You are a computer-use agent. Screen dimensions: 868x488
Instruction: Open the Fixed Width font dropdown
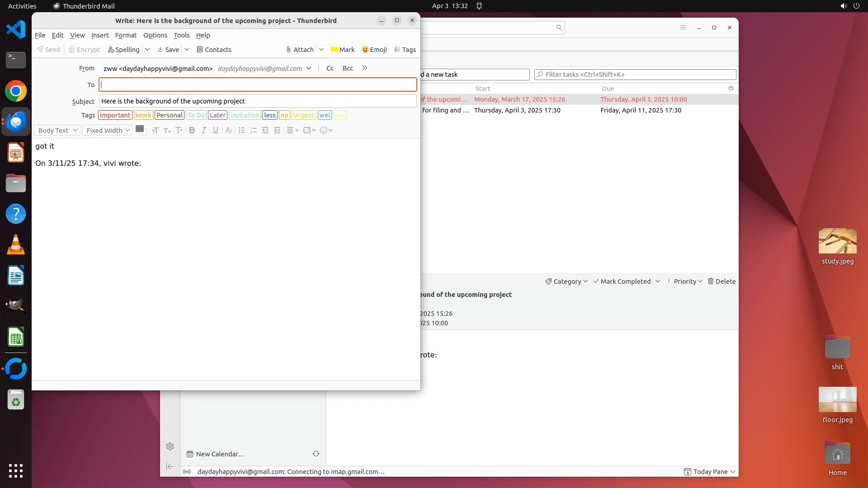(108, 130)
